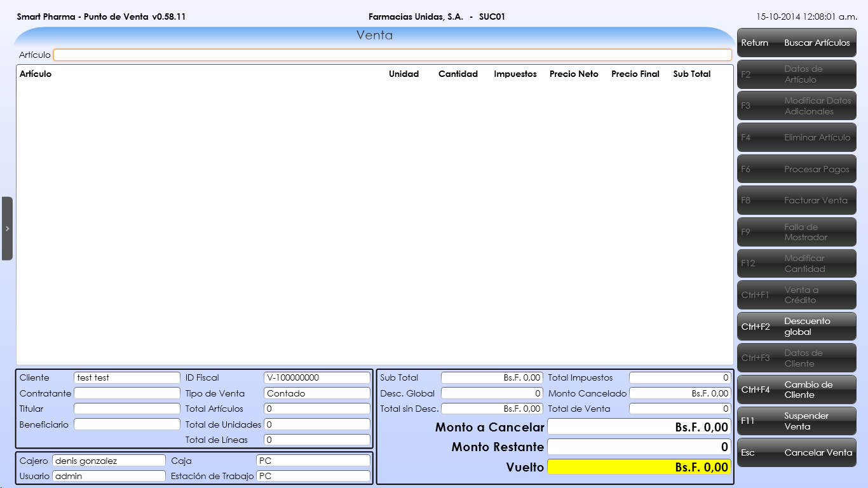Viewport: 868px width, 488px height.
Task: Click the Cajero field denis gonzalez
Action: point(109,461)
